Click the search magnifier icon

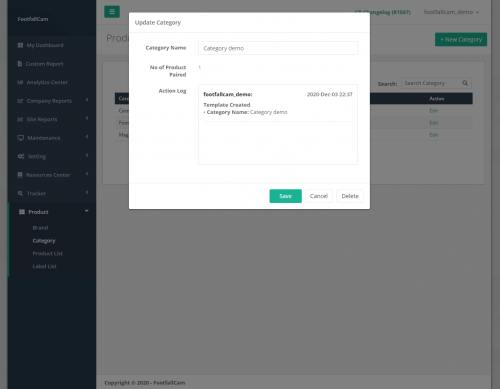tap(465, 83)
